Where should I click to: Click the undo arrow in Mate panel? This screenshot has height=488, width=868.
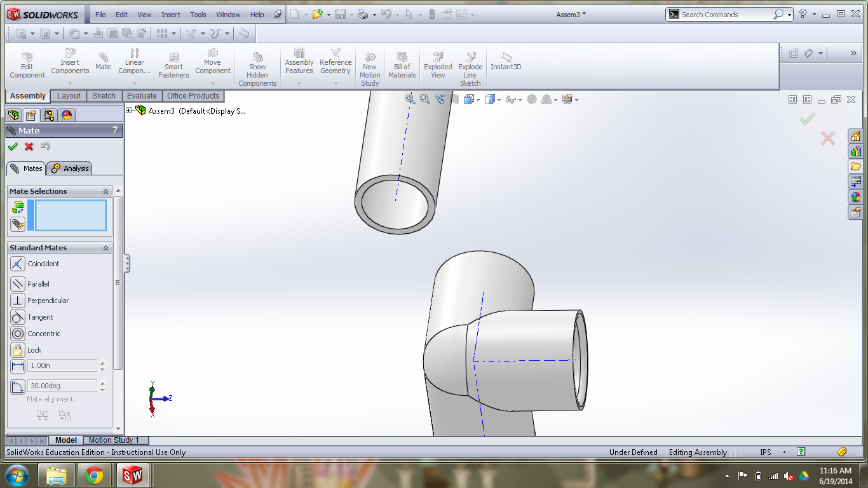click(45, 147)
